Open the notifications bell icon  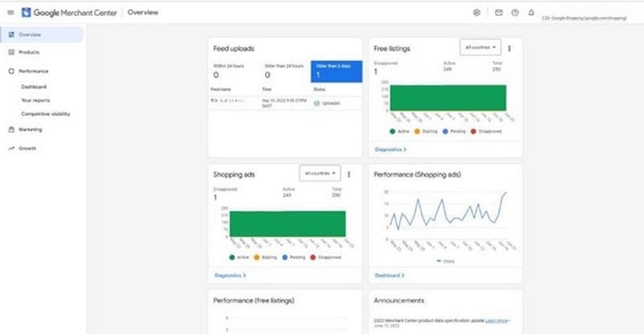(x=531, y=13)
